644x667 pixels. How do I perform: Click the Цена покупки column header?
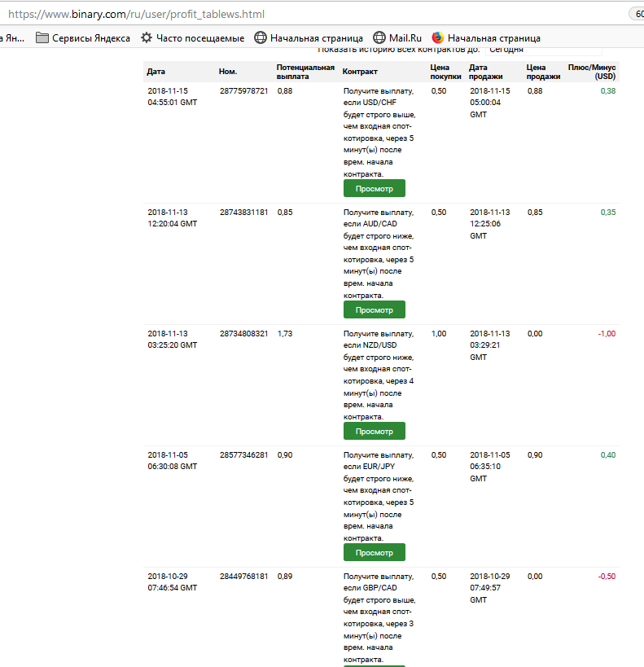[x=440, y=72]
